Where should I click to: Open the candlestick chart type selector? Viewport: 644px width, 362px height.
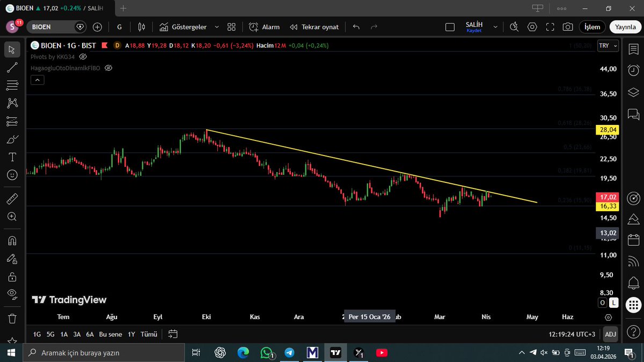[142, 27]
